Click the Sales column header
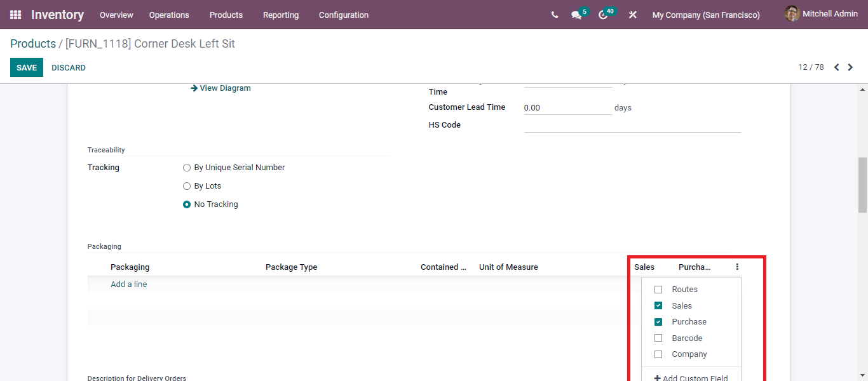This screenshot has width=868, height=381. [x=644, y=267]
